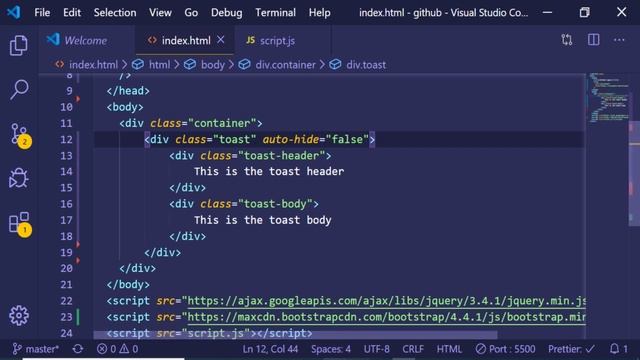This screenshot has height=360, width=640.
Task: Open the Help menu
Action: (320, 13)
